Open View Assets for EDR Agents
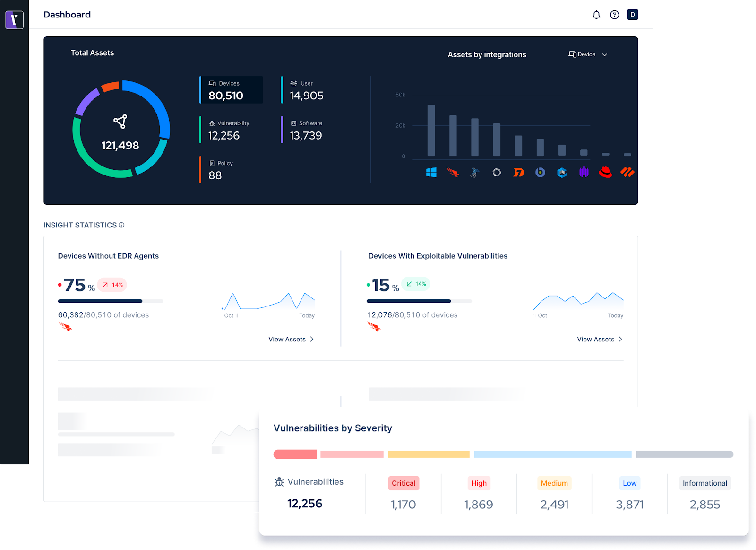This screenshot has height=550, width=756. [291, 339]
